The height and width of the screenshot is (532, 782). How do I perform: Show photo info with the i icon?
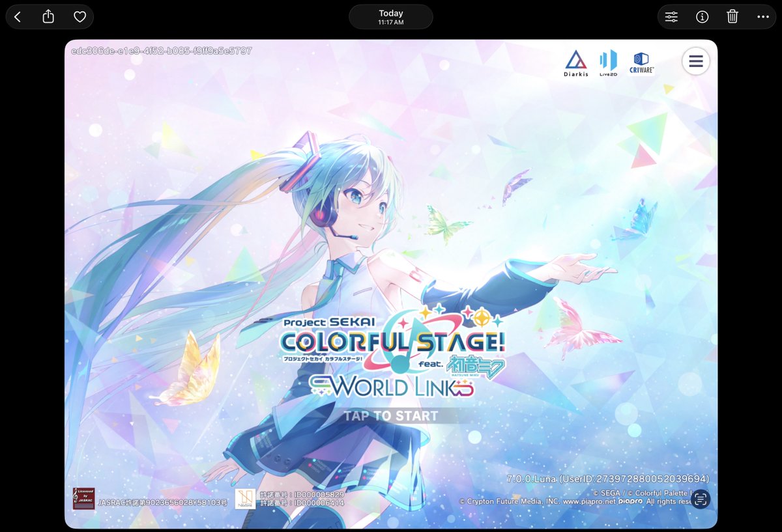[702, 17]
